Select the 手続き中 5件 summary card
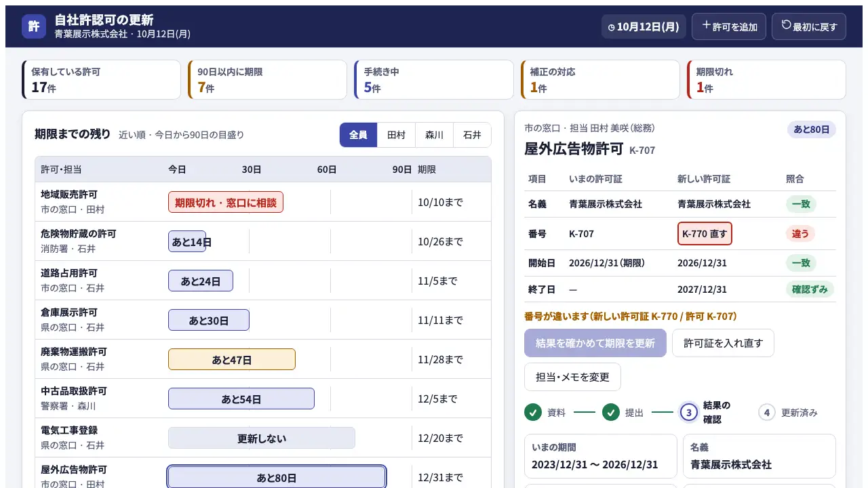Viewport: 868px width, 488px height. coord(434,79)
